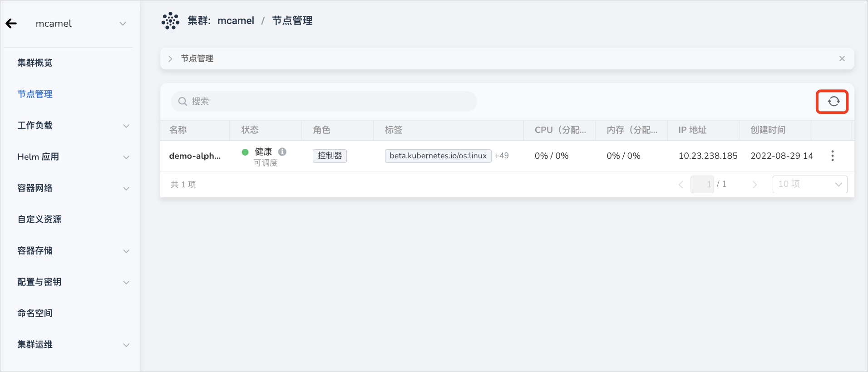The height and width of the screenshot is (372, 868).
Task: Expand the 集群运维 menu
Action: [126, 345]
